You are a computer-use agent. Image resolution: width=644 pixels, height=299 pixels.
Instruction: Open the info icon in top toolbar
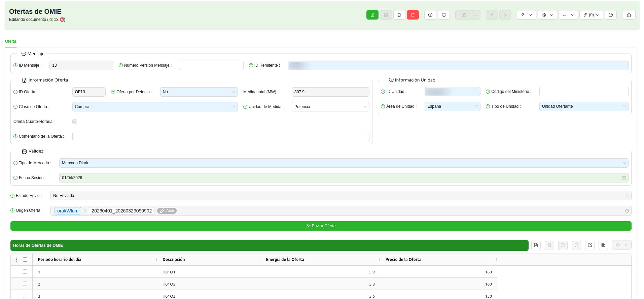pyautogui.click(x=430, y=15)
